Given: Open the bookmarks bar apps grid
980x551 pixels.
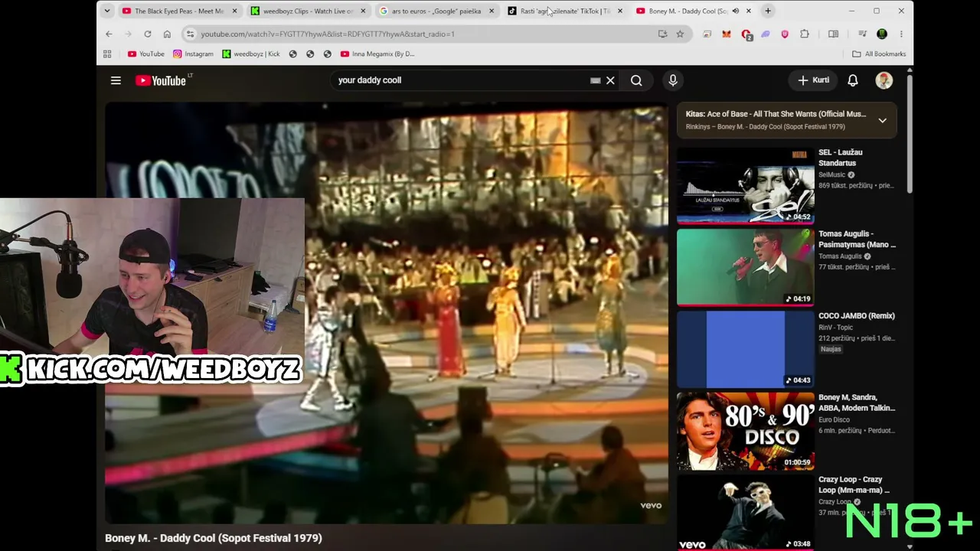Looking at the screenshot, I should click(107, 54).
